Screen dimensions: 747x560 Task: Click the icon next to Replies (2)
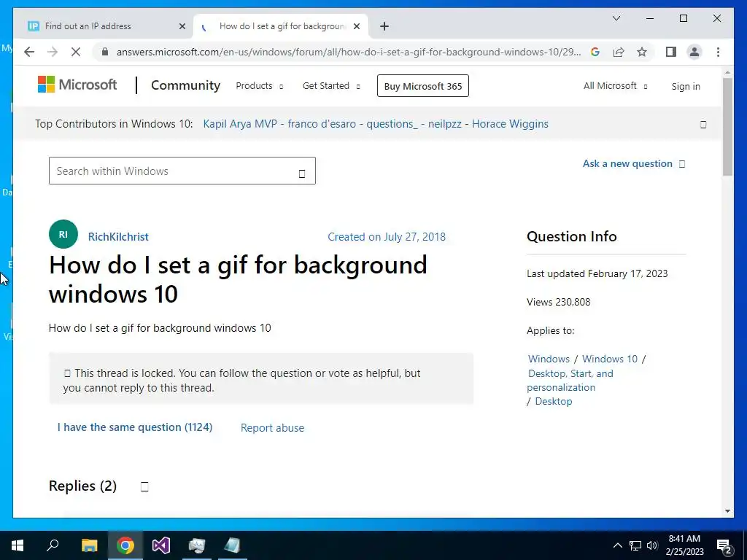(x=144, y=486)
